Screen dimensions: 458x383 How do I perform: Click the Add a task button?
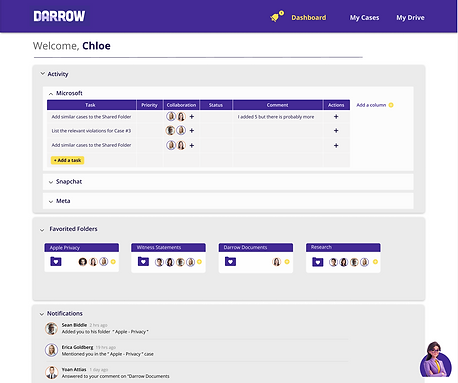click(x=67, y=160)
